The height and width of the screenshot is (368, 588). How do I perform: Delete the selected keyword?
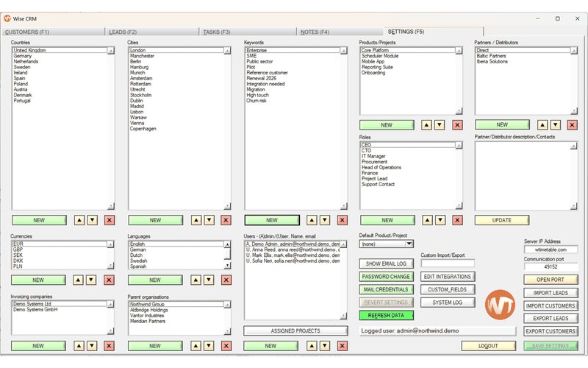click(342, 220)
